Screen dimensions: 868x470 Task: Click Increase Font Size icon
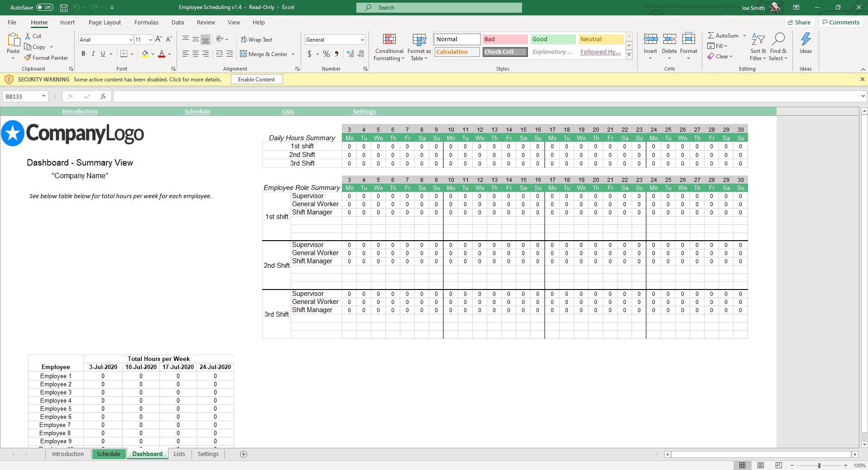[x=158, y=40]
